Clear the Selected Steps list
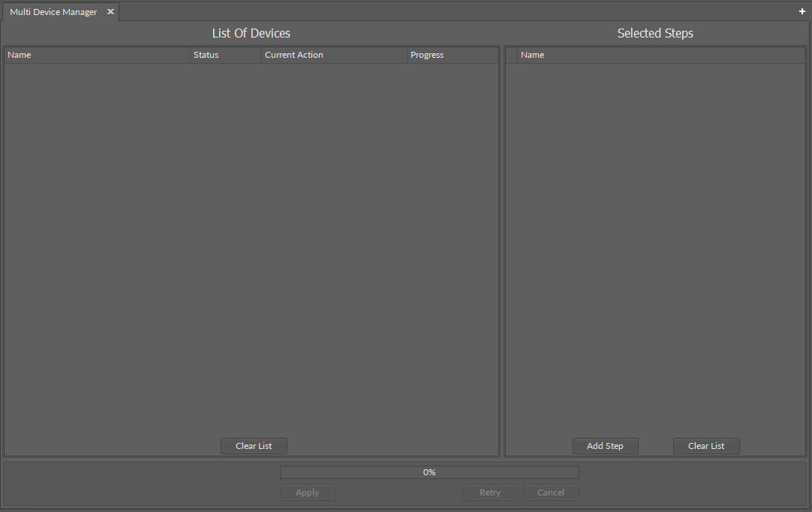 705,445
